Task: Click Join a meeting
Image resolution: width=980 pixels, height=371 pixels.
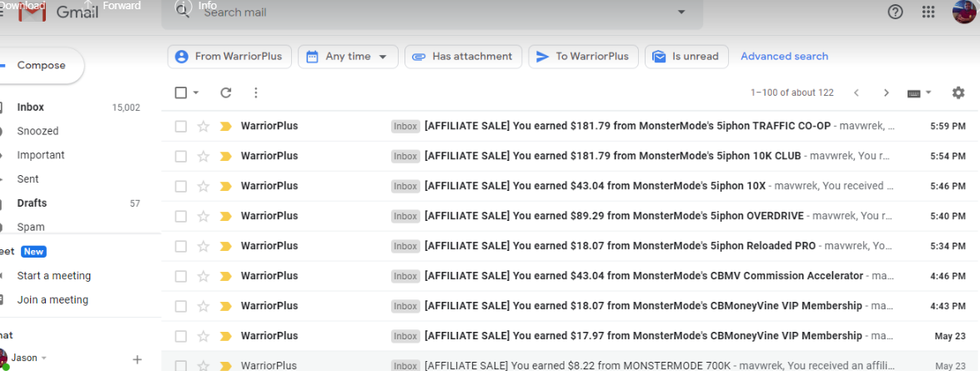Action: [53, 300]
